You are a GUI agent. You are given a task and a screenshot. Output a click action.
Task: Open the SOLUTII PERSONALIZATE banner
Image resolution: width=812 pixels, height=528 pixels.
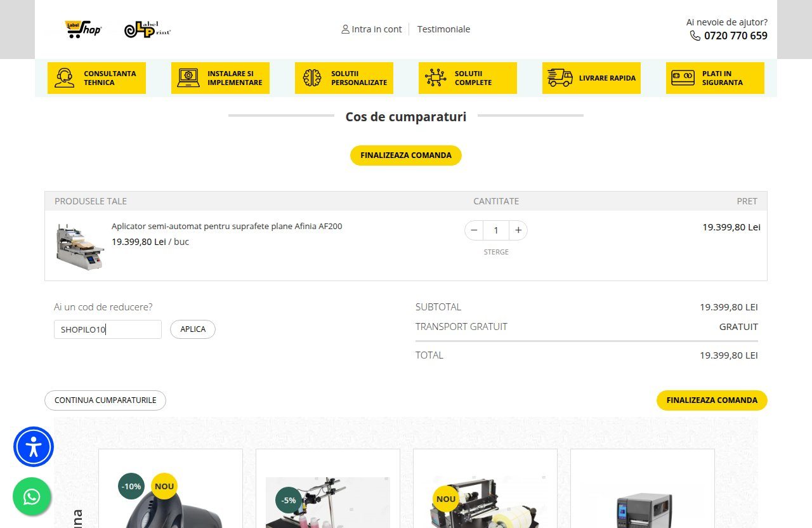(344, 78)
